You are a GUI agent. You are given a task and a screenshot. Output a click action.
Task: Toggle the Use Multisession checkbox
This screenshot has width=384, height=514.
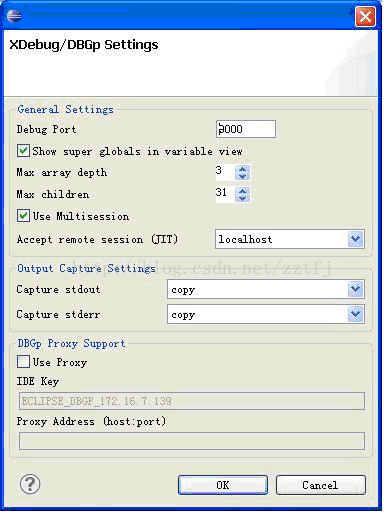click(23, 216)
